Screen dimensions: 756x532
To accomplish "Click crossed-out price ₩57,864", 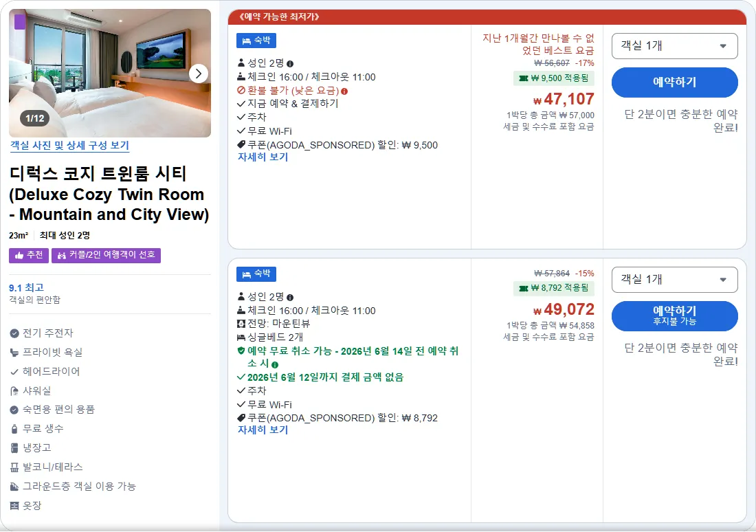I will pos(552,274).
